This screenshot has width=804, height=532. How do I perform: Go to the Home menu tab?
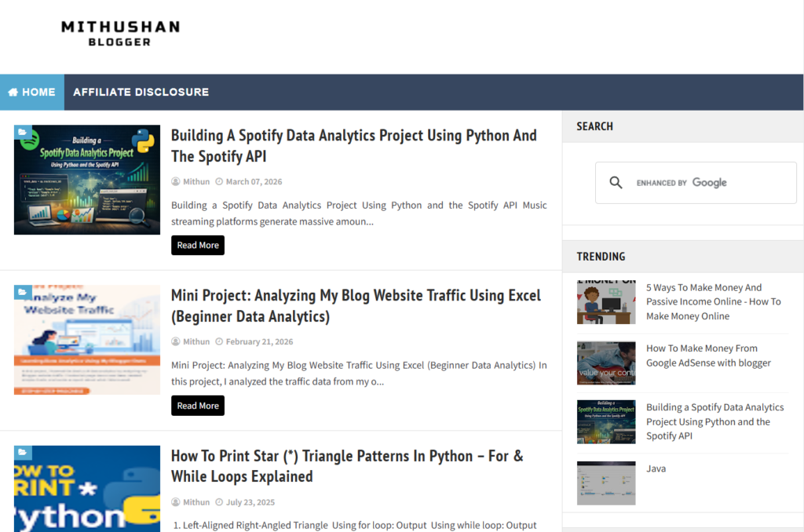pos(32,93)
